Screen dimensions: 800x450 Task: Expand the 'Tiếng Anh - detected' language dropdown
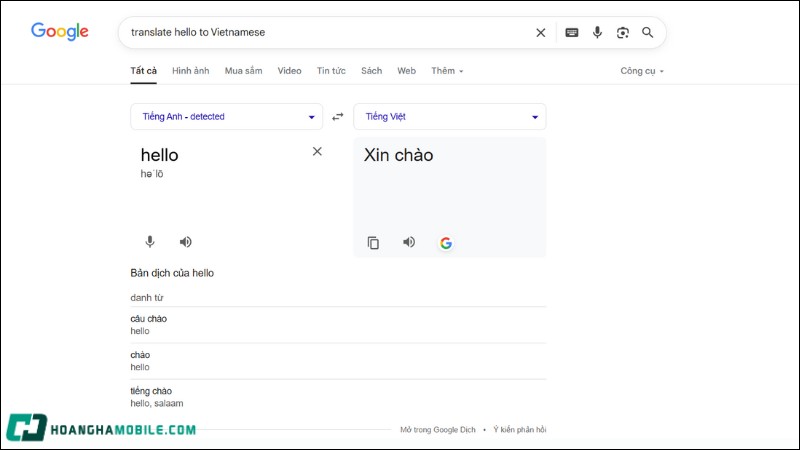pos(226,117)
